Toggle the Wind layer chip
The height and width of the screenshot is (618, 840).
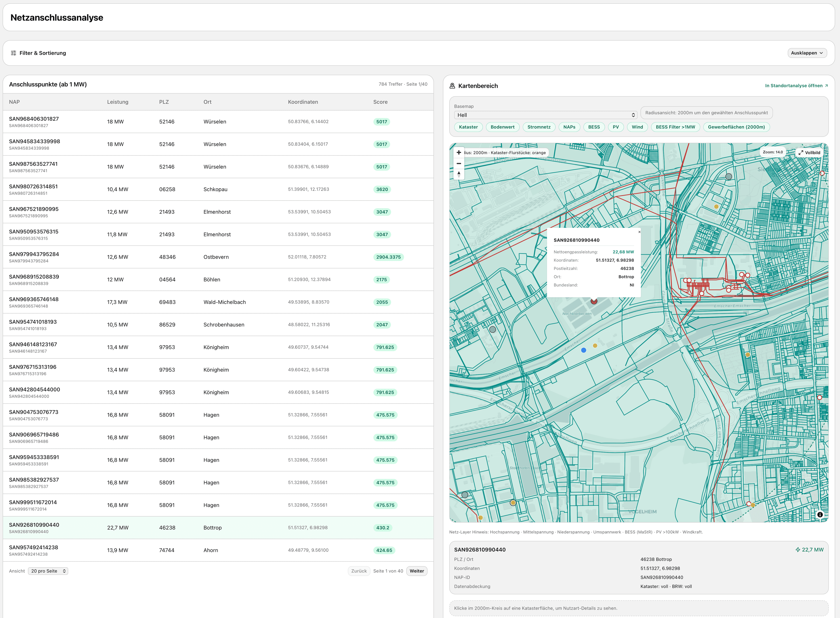click(x=637, y=127)
